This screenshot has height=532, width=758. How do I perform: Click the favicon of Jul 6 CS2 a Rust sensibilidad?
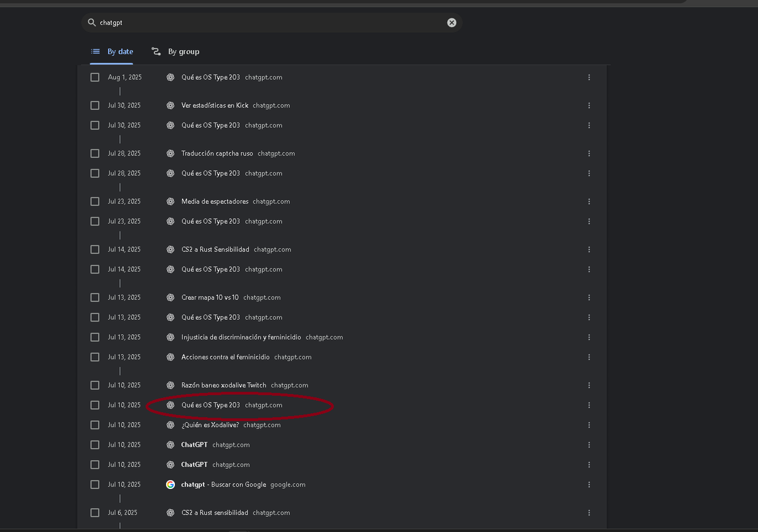[x=171, y=513]
